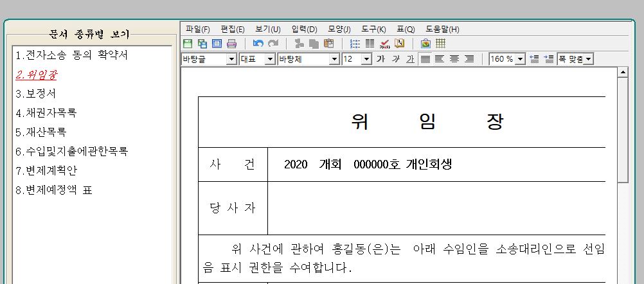
Task: Open the font size 12 dropdown
Action: pos(367,59)
